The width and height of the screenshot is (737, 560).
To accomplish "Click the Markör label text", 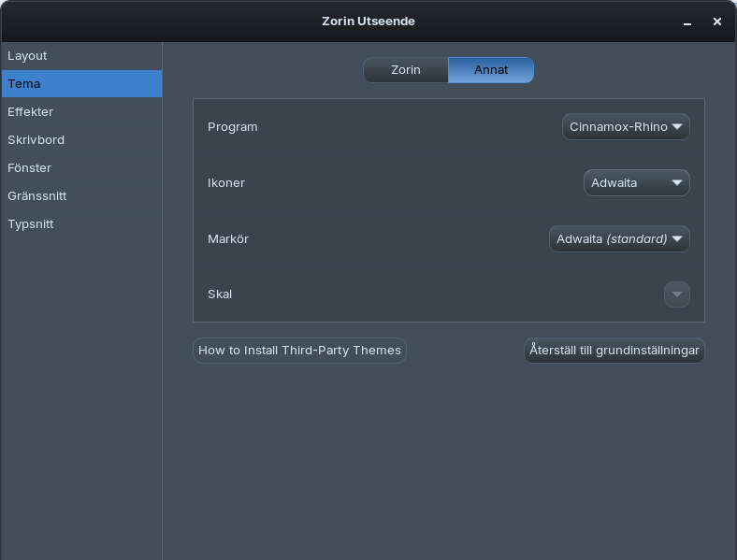I will pos(228,238).
